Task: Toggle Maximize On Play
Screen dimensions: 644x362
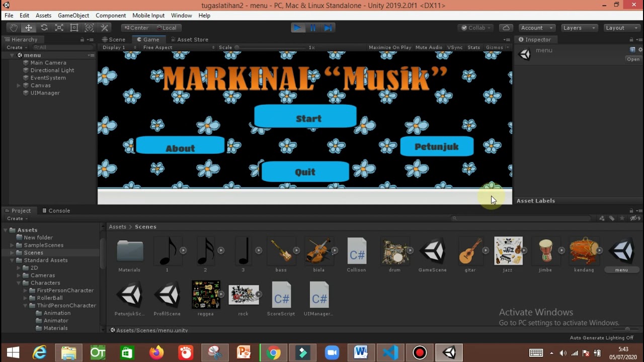Action: point(390,47)
